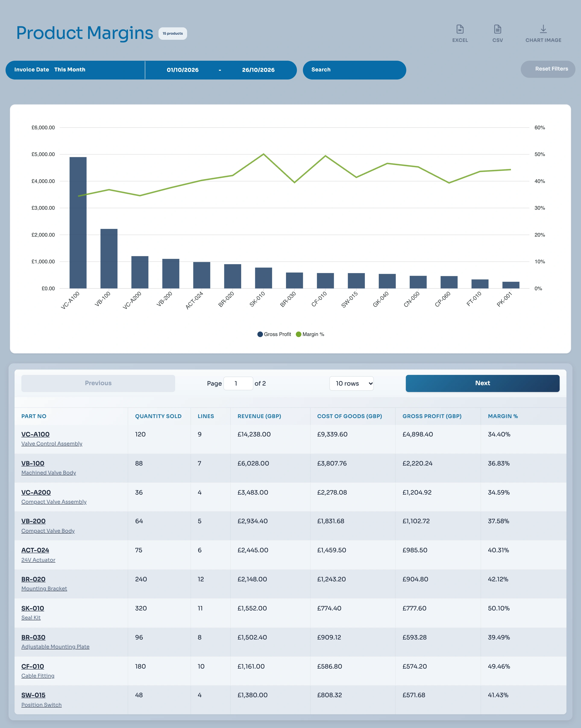Open the Adjustable Mounting Plate link

55,647
